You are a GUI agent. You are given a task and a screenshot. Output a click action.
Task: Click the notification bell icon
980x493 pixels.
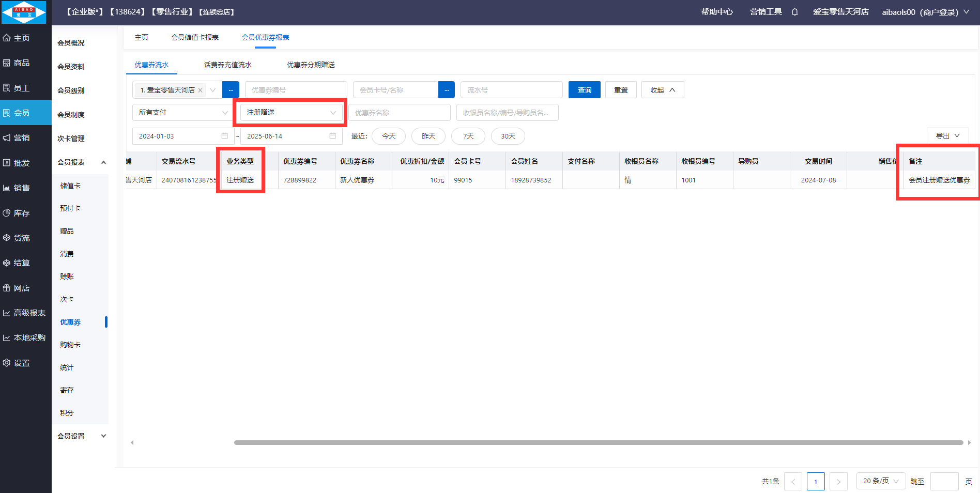click(794, 12)
